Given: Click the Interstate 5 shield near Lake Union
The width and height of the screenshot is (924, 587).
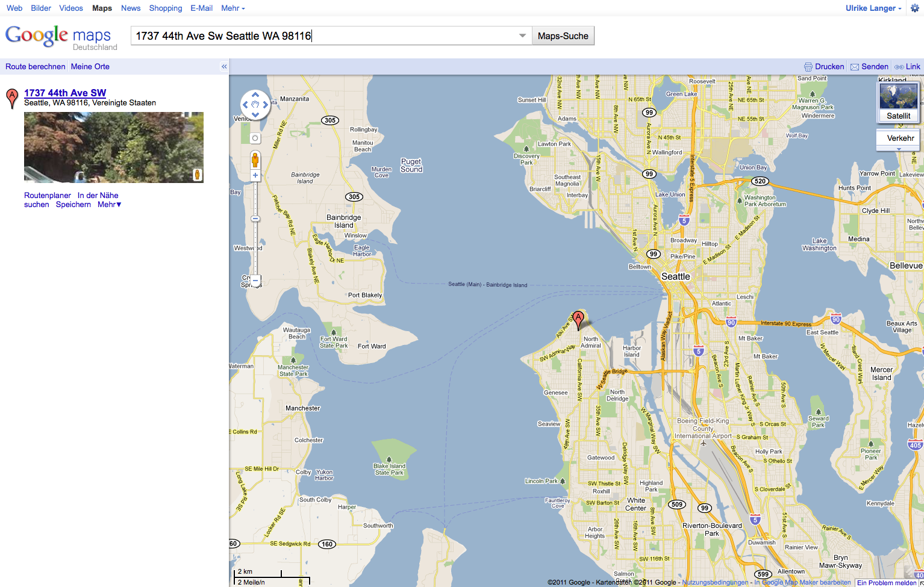Looking at the screenshot, I should (684, 220).
